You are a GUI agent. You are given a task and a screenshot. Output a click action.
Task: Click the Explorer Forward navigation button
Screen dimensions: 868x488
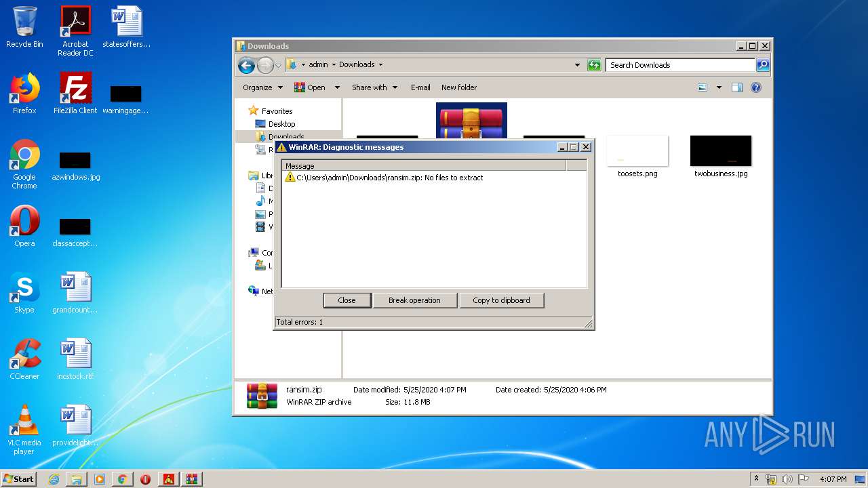265,65
